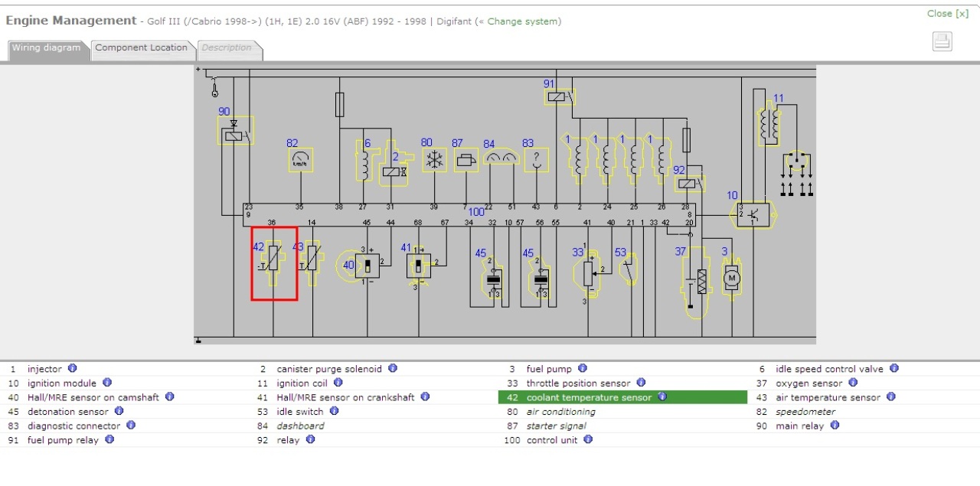The width and height of the screenshot is (980, 486).
Task: Select fuel pump relay legend item
Action: 63,440
